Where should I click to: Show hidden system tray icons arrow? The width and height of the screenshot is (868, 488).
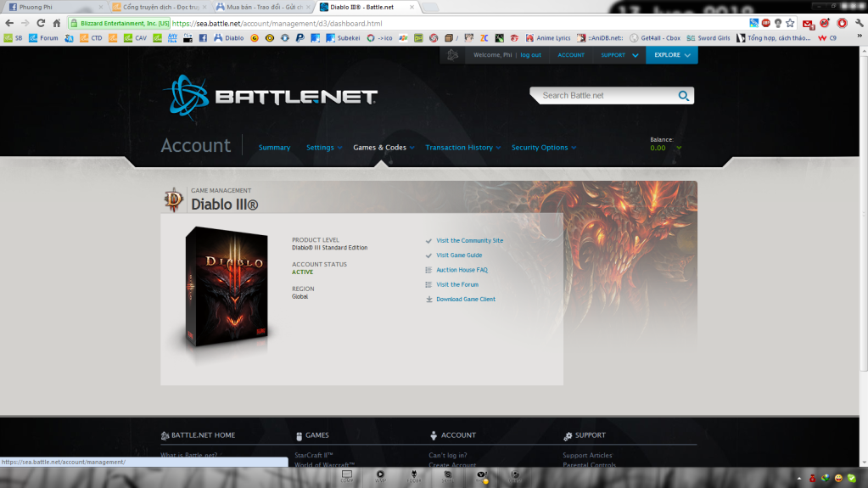[x=798, y=478]
